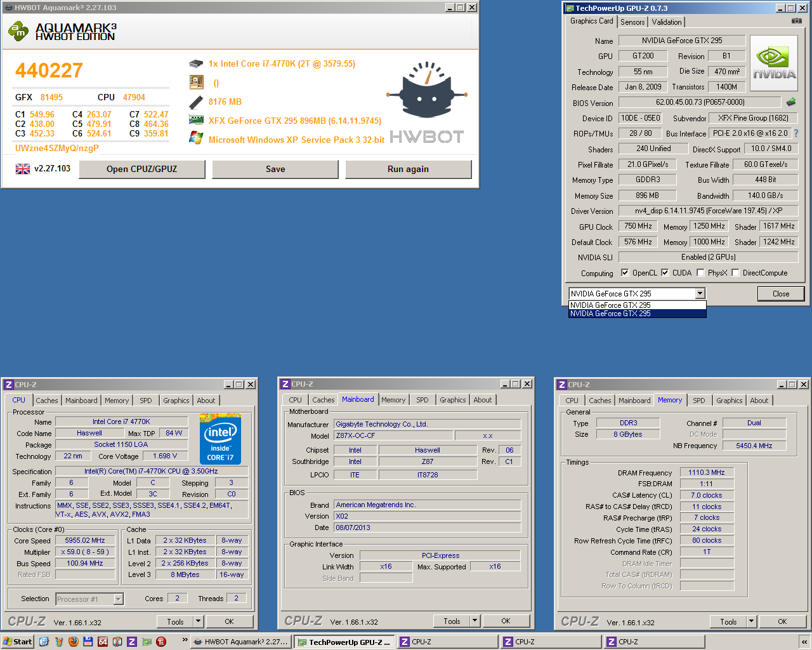
Task: Click the Close button in GPU-Z
Action: [x=781, y=293]
